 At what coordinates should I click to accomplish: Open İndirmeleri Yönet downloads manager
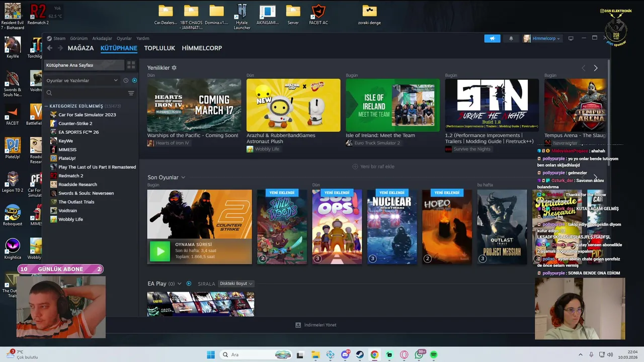(x=316, y=325)
